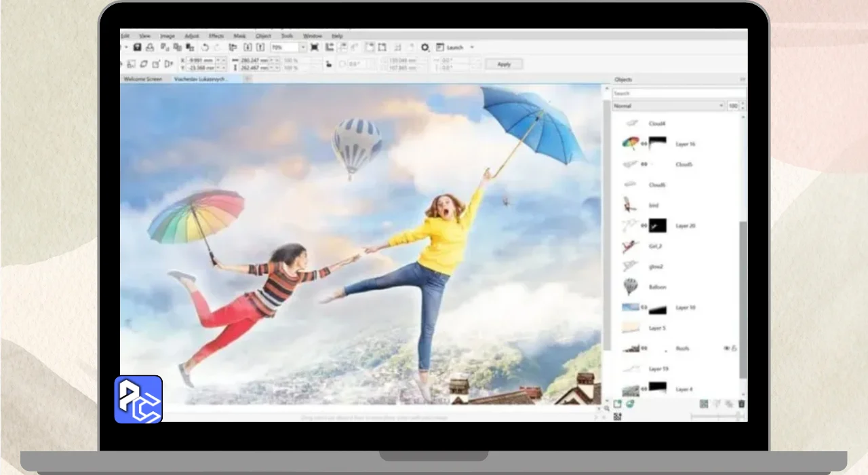
Task: Delete object using the trash icon
Action: coord(741,404)
